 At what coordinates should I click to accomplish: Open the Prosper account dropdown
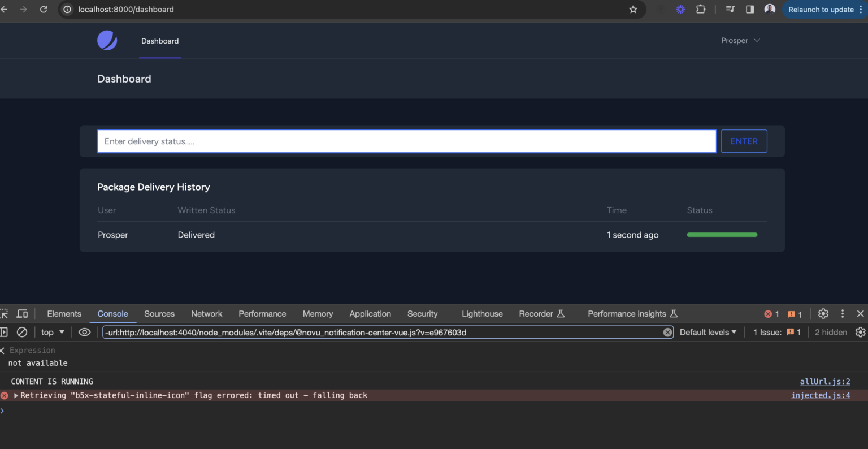[x=740, y=40]
